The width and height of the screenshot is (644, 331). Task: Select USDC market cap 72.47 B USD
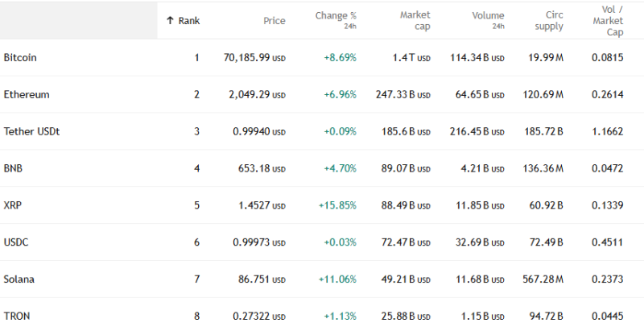click(x=406, y=242)
